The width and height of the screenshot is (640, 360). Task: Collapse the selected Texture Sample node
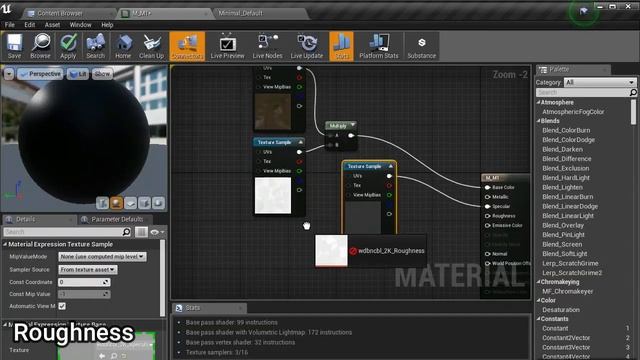pos(391,166)
